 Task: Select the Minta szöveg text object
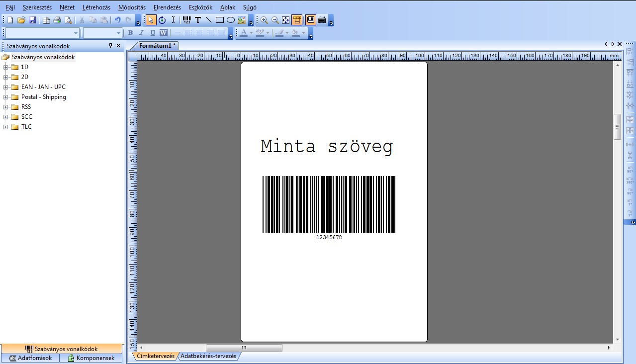327,147
